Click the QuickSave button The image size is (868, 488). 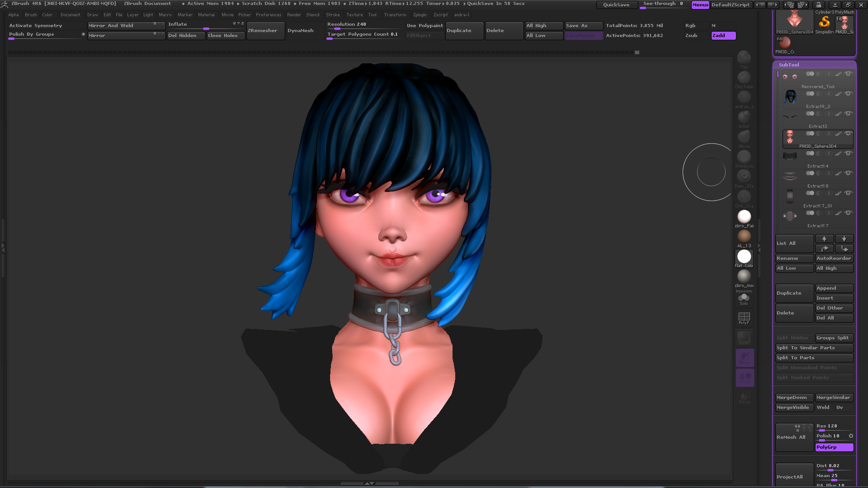pos(616,5)
